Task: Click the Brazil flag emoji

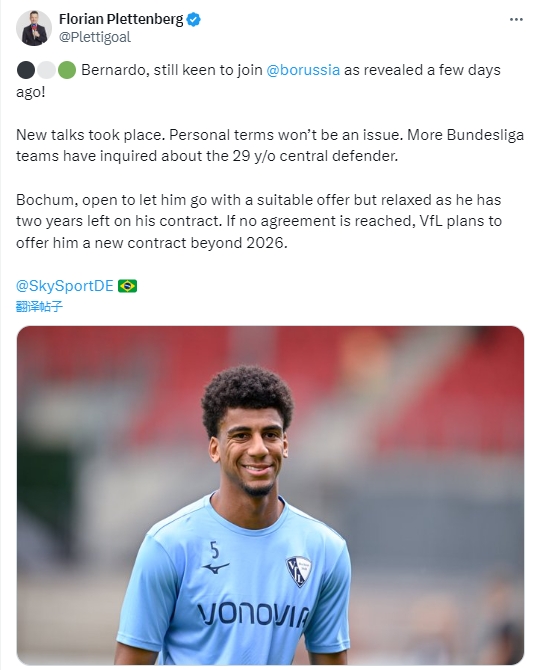Action: [127, 286]
